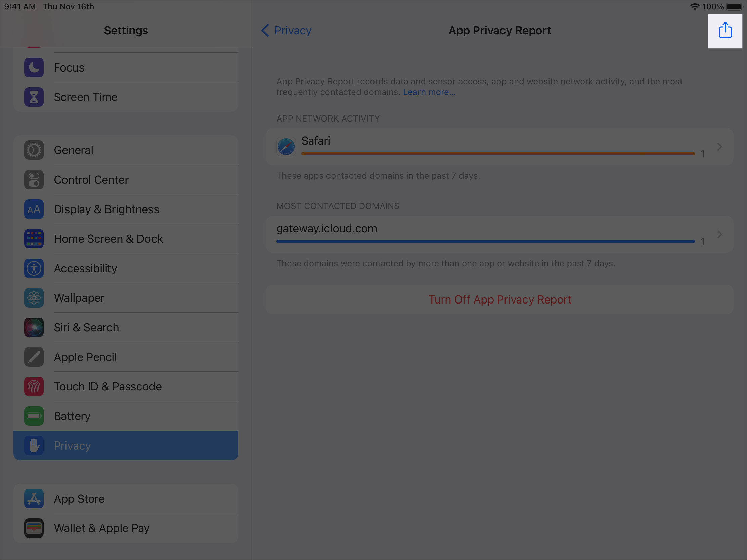Expand gateway.icloud.com domain details

719,234
